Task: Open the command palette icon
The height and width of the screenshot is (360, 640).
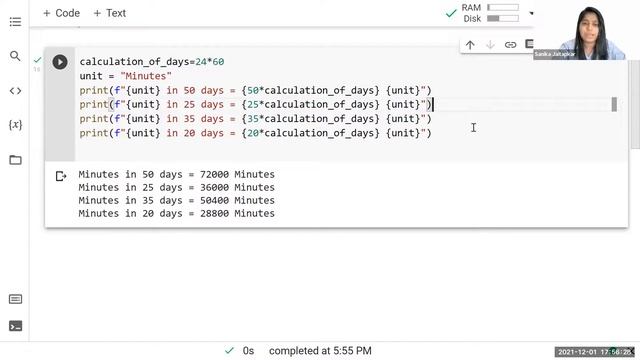Action: tap(15, 299)
